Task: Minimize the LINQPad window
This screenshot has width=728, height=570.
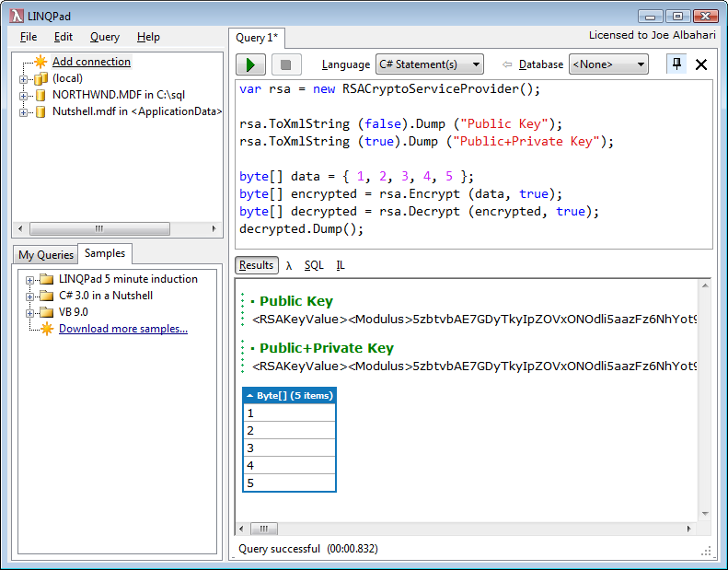Action: (650, 17)
